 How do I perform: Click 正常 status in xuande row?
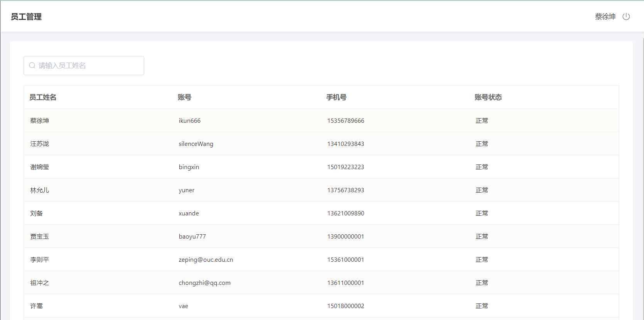pyautogui.click(x=482, y=213)
